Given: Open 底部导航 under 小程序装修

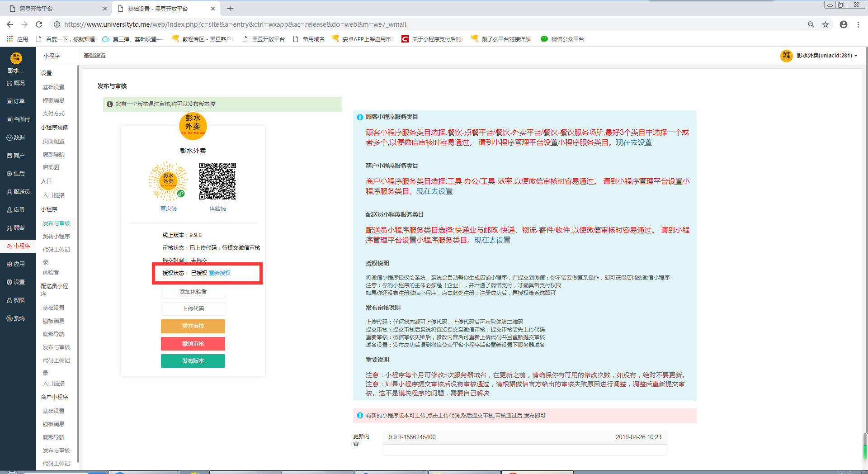Looking at the screenshot, I should coord(53,155).
